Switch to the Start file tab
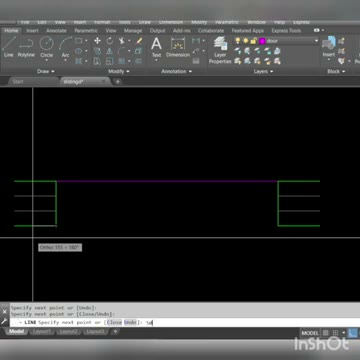This screenshot has width=360, height=360. (x=18, y=82)
